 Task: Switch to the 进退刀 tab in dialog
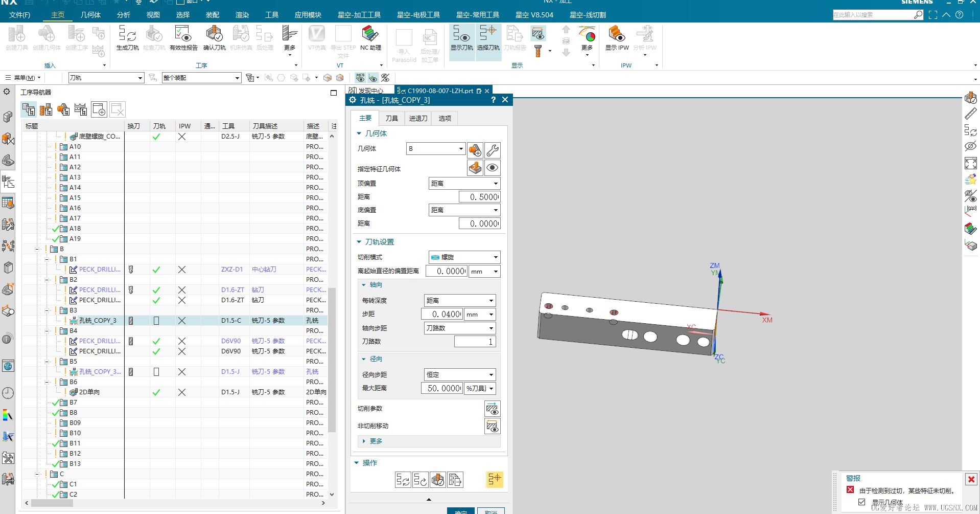tap(418, 118)
